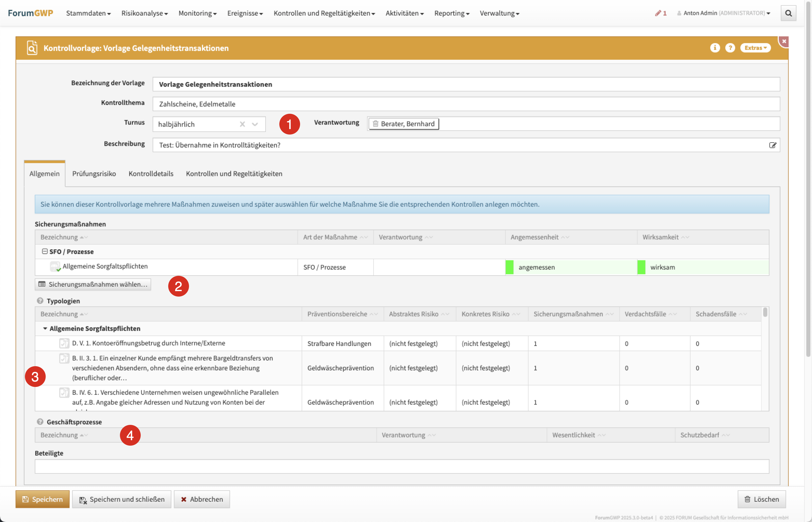Collapse the SFO / Prozesse group
Screen dimensions: 812x522
tap(45, 251)
